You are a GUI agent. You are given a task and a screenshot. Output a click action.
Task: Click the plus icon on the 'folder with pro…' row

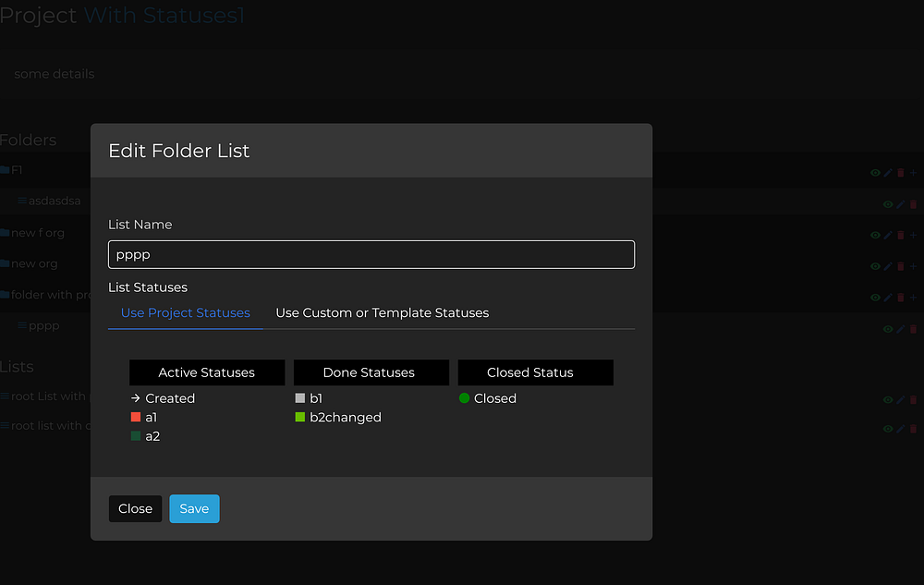914,298
